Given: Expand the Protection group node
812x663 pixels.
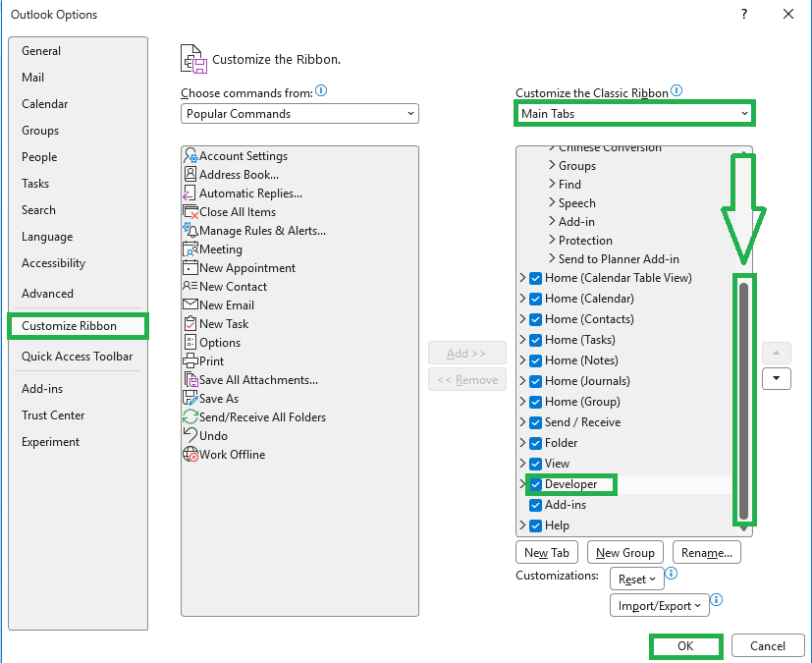Looking at the screenshot, I should point(552,240).
